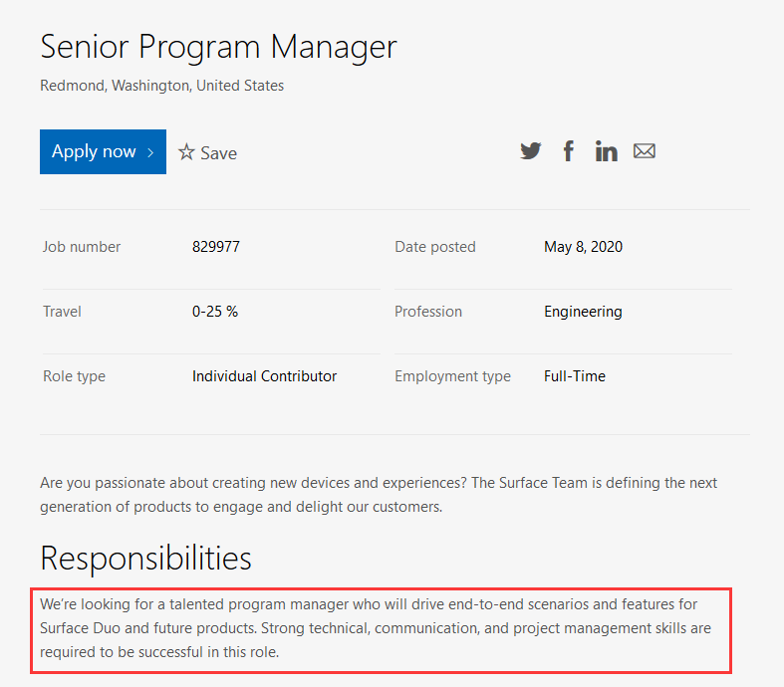Share job via email envelope icon
Screen dimensions: 784x687
pos(645,151)
